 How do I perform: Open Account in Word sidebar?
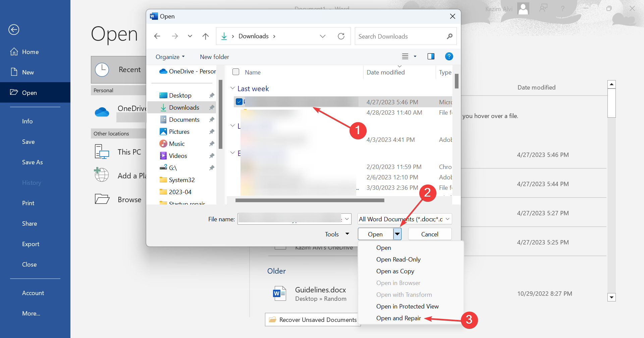click(33, 293)
